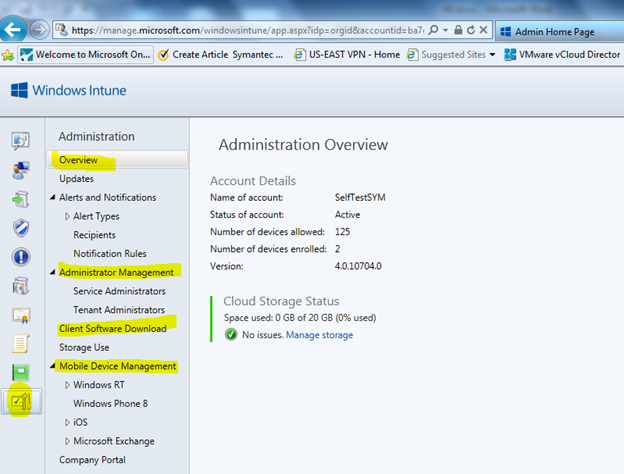The height and width of the screenshot is (474, 624).
Task: Select Overview in Administration pane
Action: coord(117,160)
